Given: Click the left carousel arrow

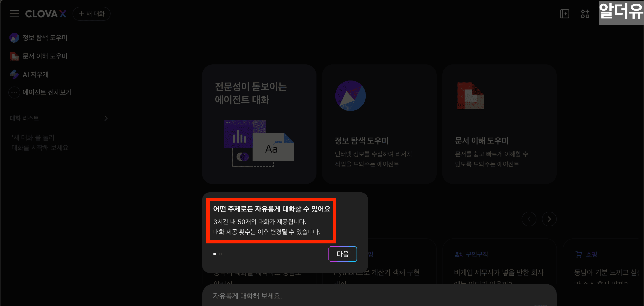Looking at the screenshot, I should 529,219.
